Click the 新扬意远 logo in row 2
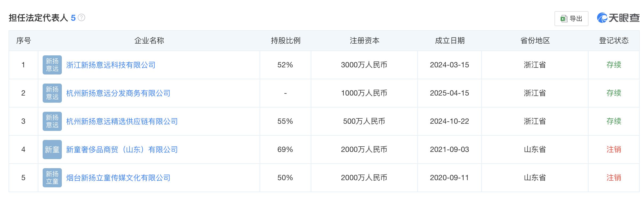Viewport: 644px width, 207px height. (x=52, y=93)
